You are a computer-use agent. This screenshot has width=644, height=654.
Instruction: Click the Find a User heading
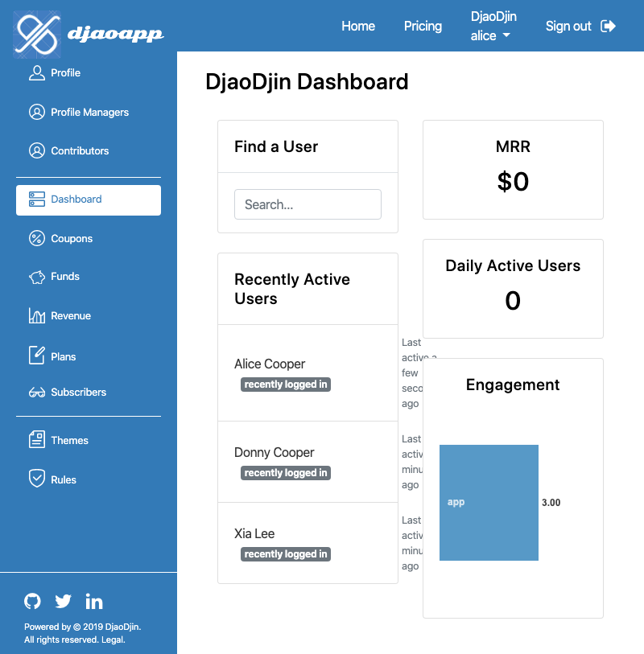click(x=276, y=146)
